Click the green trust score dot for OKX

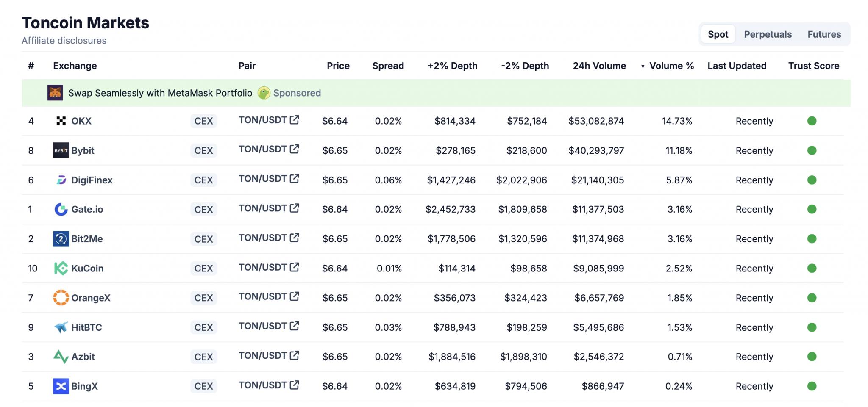pos(812,121)
